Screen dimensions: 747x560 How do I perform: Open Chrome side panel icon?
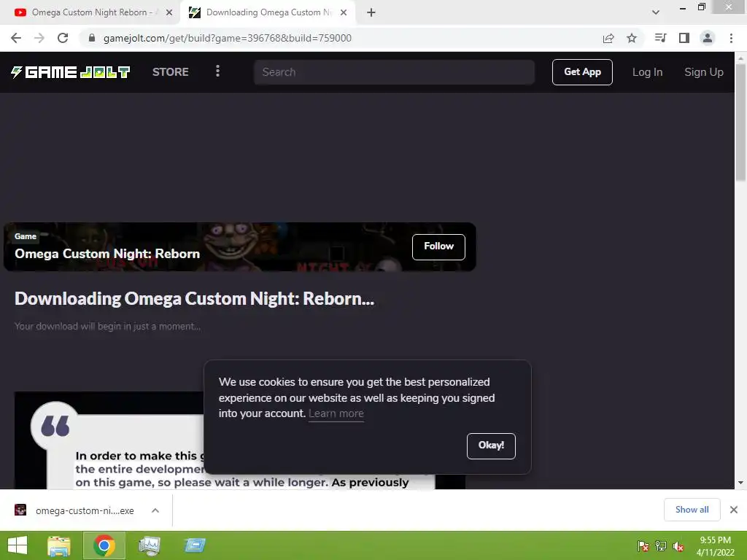(x=684, y=38)
